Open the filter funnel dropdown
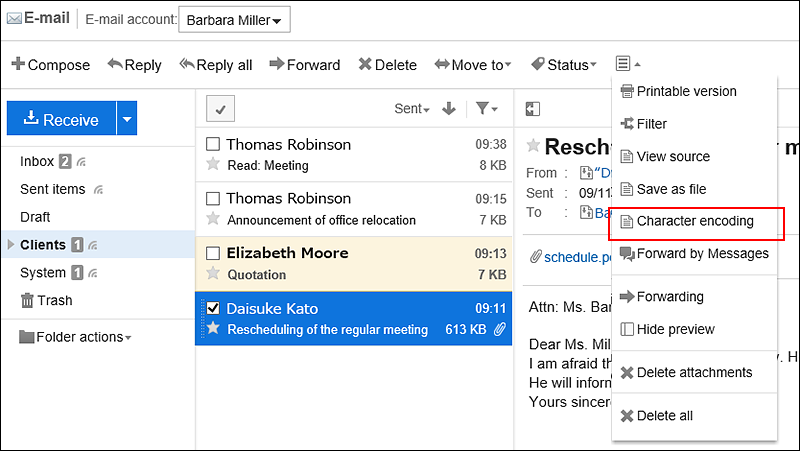The width and height of the screenshot is (800, 451). coord(486,109)
